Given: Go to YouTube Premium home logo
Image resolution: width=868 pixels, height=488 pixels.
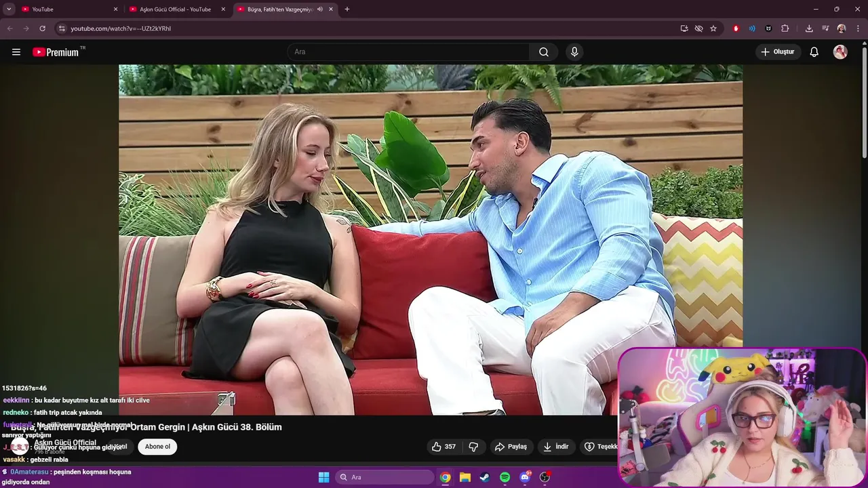Looking at the screenshot, I should click(56, 52).
